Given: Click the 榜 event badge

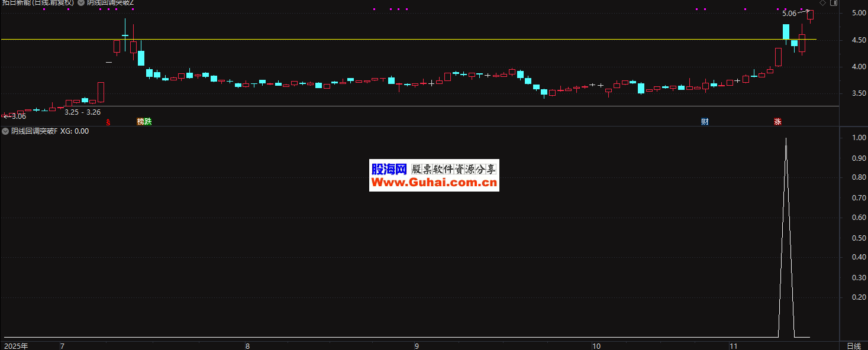Looking at the screenshot, I should coord(141,122).
